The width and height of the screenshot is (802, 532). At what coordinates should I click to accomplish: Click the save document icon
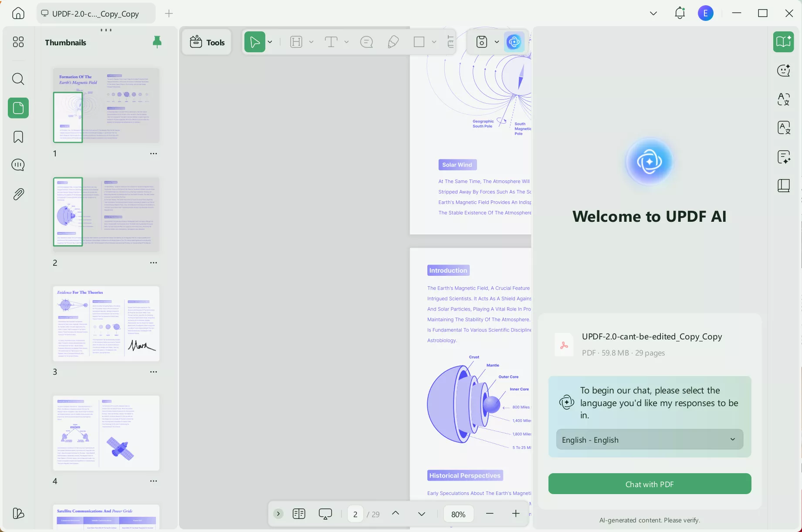point(481,42)
